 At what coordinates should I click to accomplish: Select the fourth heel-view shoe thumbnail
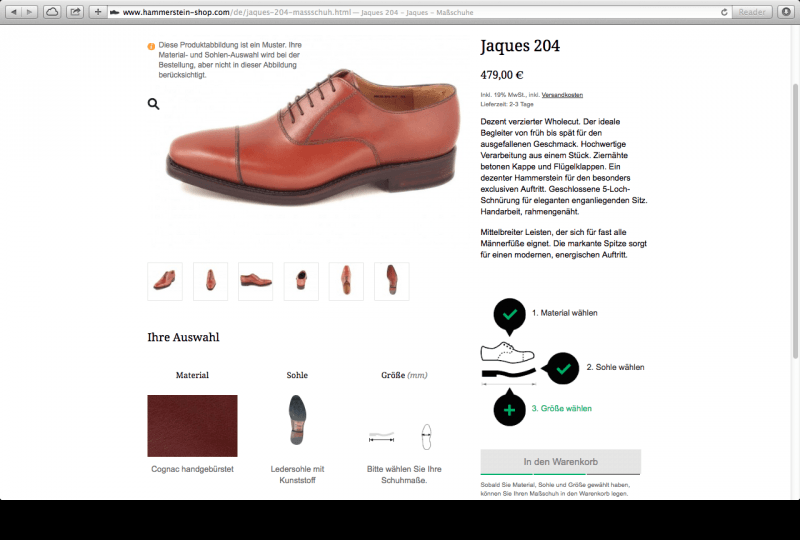pyautogui.click(x=301, y=281)
